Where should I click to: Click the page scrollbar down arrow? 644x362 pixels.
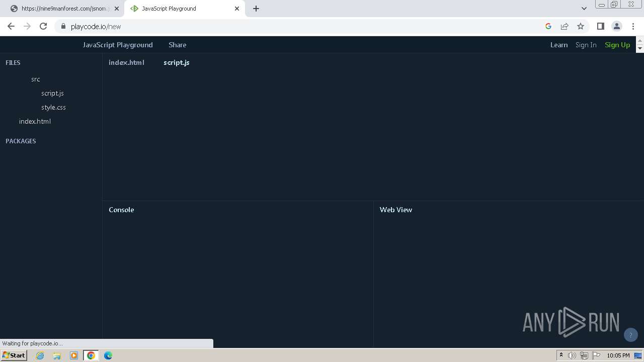(640, 48)
